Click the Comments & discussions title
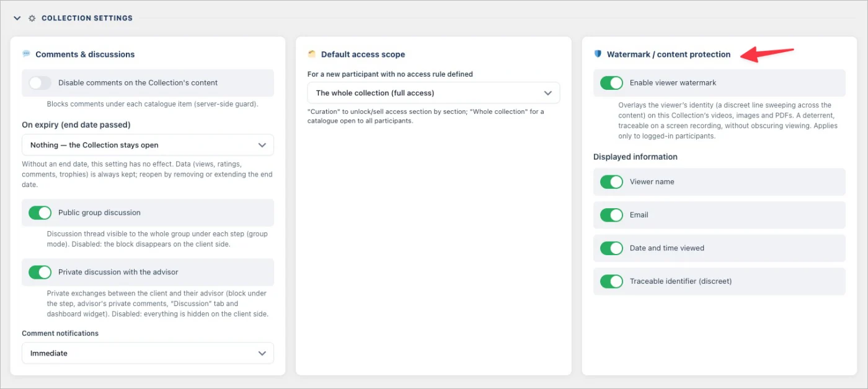 coord(85,55)
